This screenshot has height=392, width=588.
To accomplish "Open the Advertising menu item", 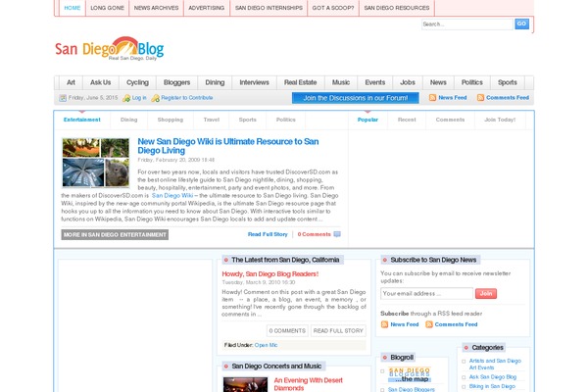I will point(207,8).
